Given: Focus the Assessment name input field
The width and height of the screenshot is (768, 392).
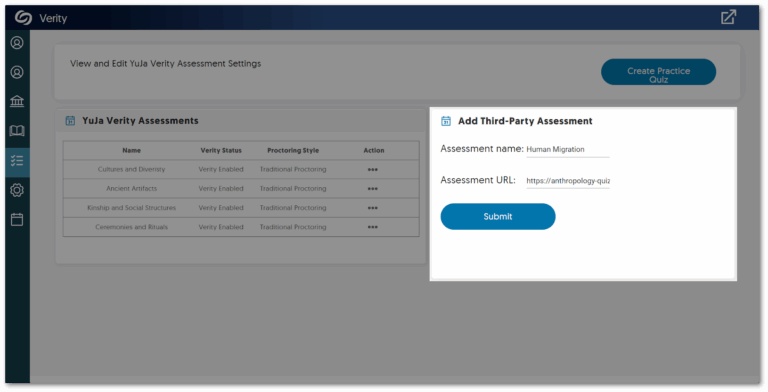Looking at the screenshot, I should click(568, 149).
